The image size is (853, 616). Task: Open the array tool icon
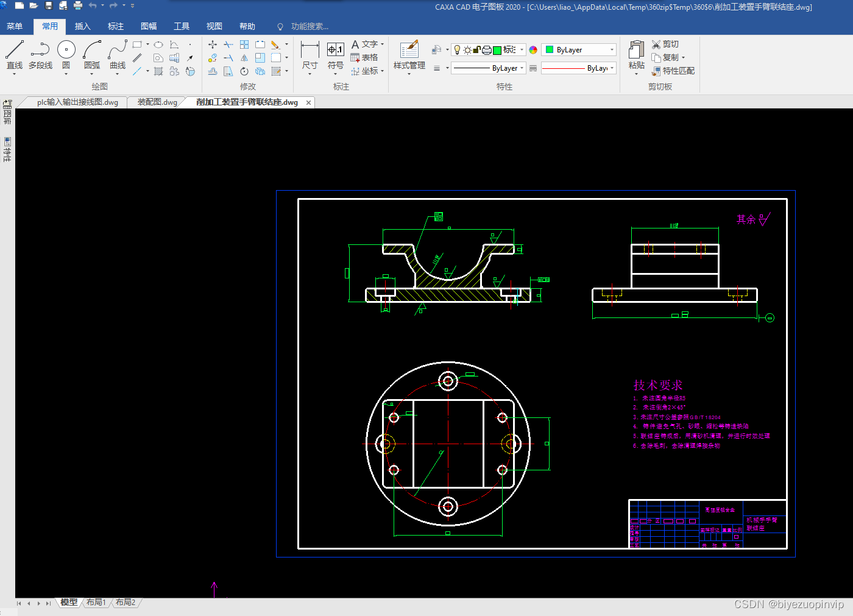[x=244, y=44]
